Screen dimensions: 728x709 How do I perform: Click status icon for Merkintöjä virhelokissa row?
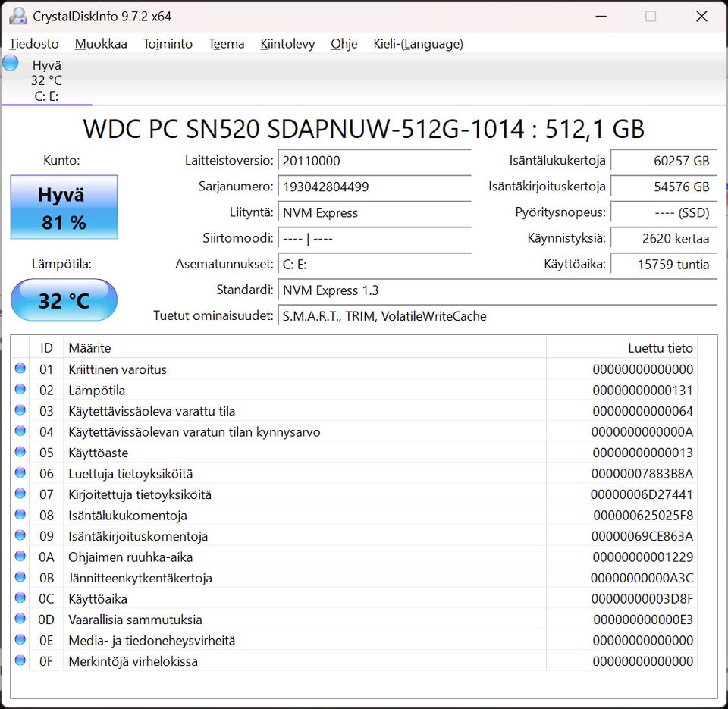pyautogui.click(x=20, y=660)
